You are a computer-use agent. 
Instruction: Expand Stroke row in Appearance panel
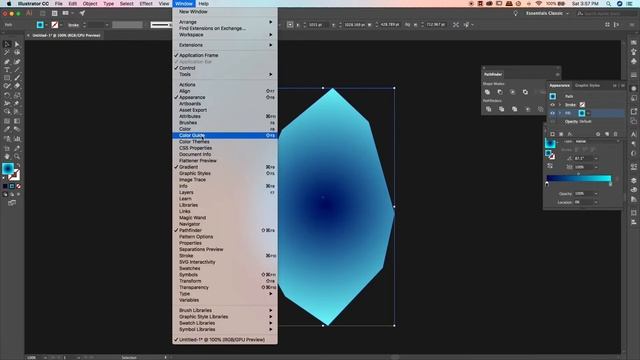click(560, 105)
